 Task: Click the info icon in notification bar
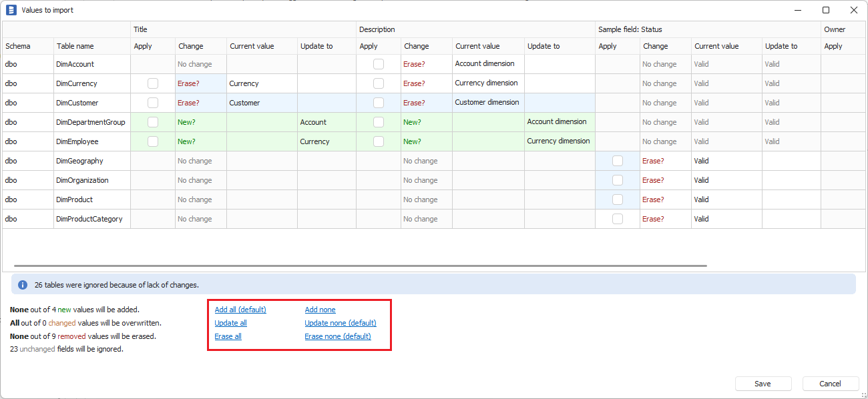click(x=23, y=285)
